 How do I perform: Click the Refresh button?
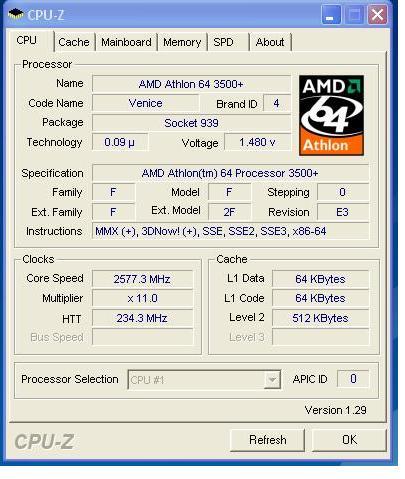click(x=267, y=440)
